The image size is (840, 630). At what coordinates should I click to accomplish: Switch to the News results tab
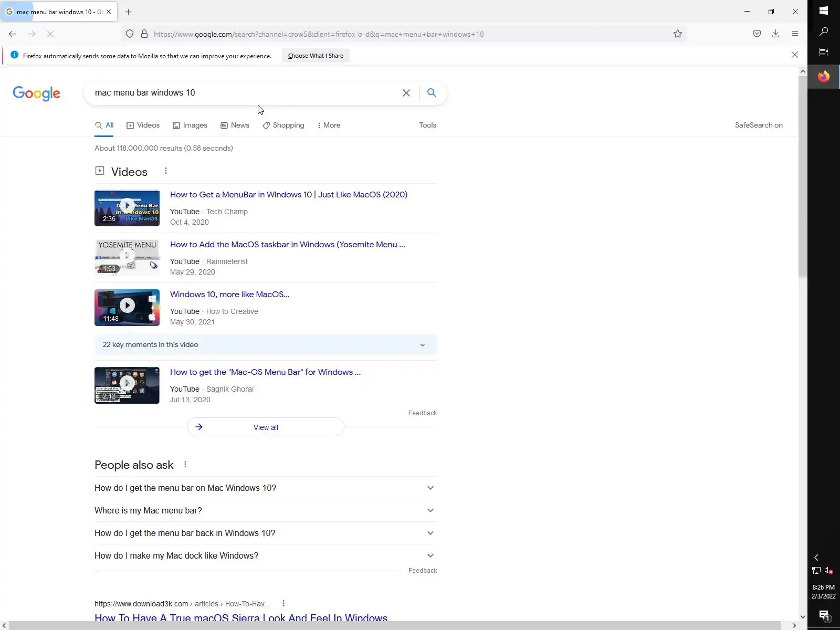[x=235, y=125]
